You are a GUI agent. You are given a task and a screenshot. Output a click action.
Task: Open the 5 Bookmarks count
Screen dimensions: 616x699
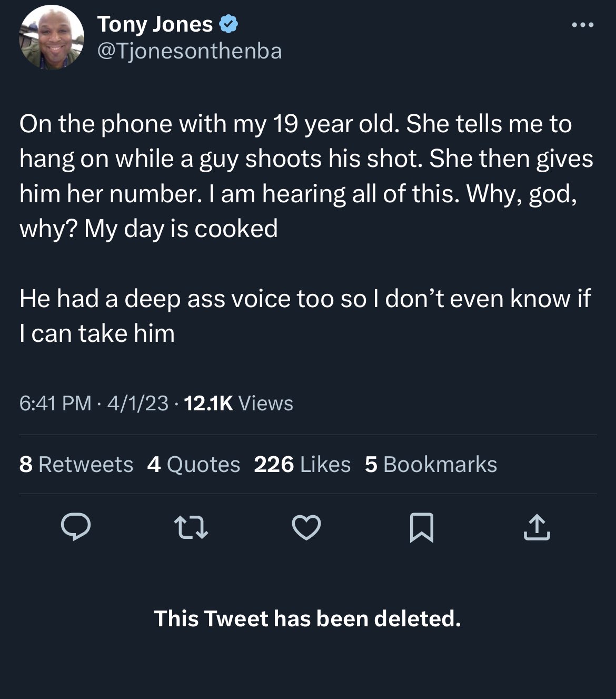click(431, 465)
